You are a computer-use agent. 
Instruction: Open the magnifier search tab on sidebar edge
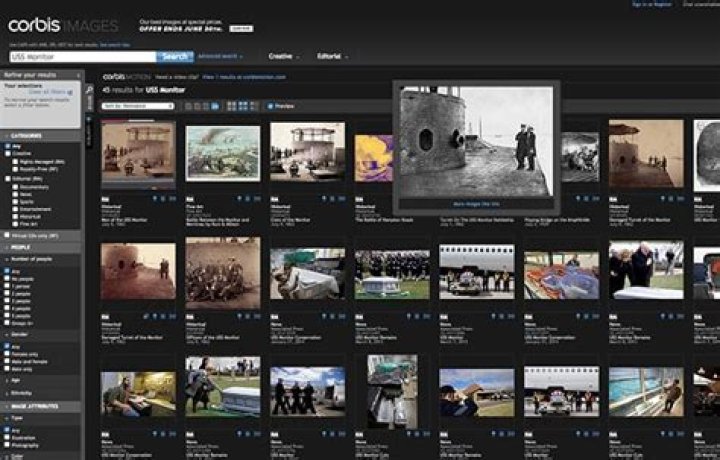90,96
